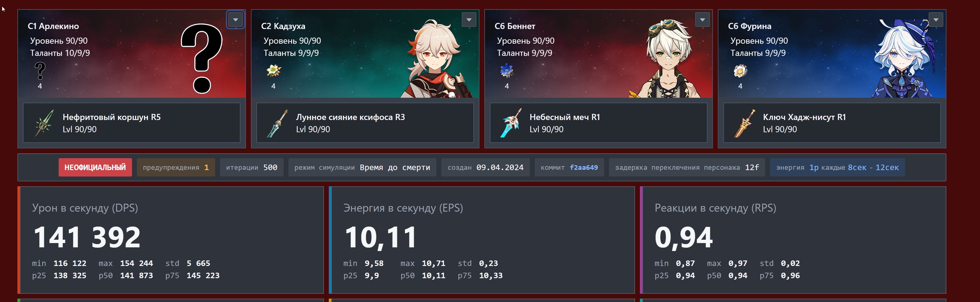The image size is (980, 302).
Task: Click the Ключ Хадж-нисут weapon icon
Action: [x=744, y=123]
